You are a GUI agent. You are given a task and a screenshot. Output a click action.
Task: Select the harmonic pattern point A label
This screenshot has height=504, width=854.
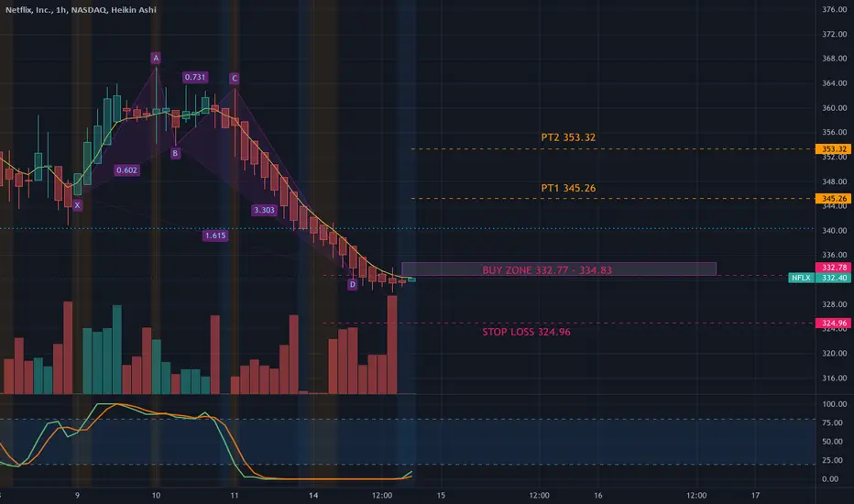pos(156,58)
